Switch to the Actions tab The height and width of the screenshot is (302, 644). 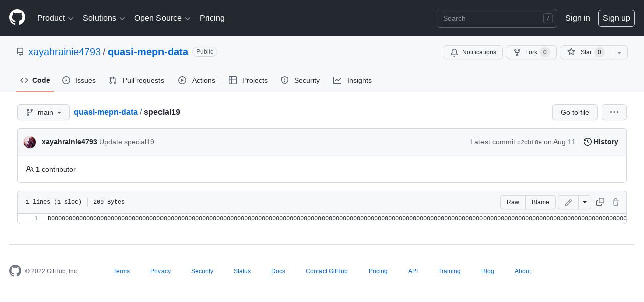point(197,80)
